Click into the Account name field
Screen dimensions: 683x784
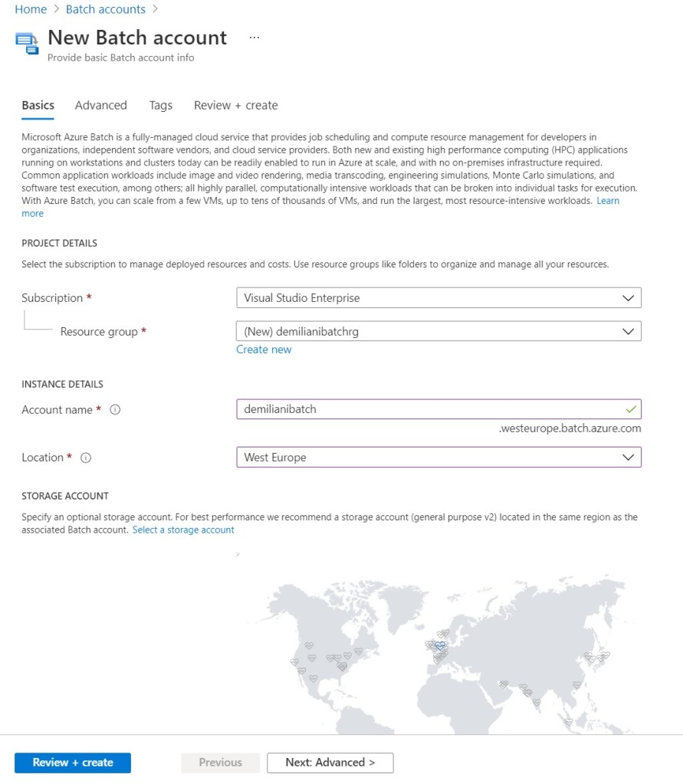pos(429,409)
